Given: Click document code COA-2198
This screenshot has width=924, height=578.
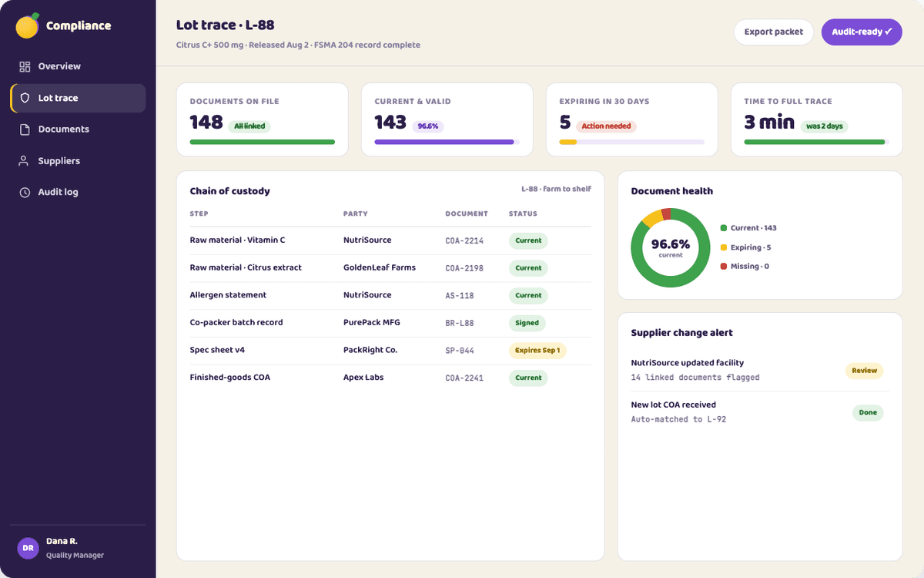Looking at the screenshot, I should [x=464, y=268].
